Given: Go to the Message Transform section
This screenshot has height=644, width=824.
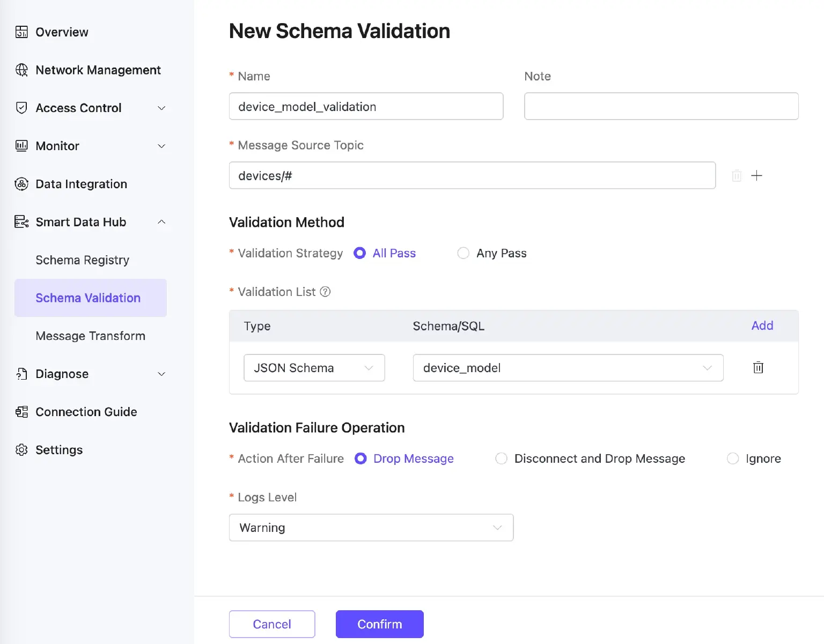Looking at the screenshot, I should 90,336.
